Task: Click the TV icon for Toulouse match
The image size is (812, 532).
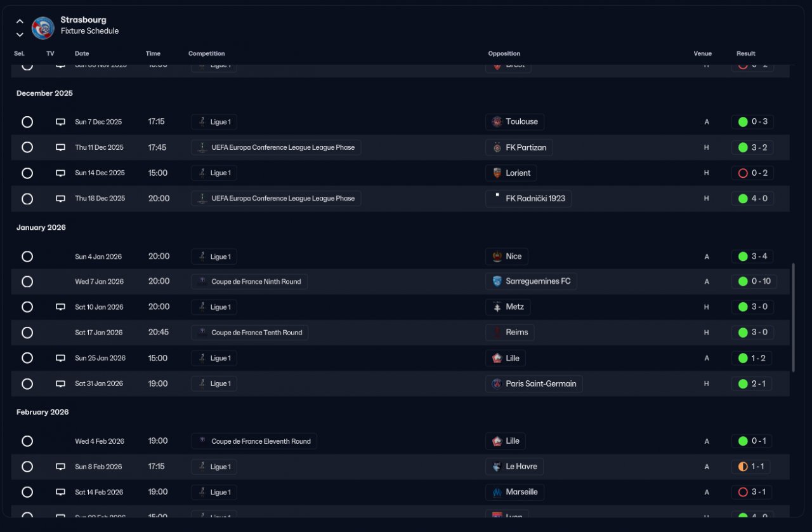Action: 60,122
